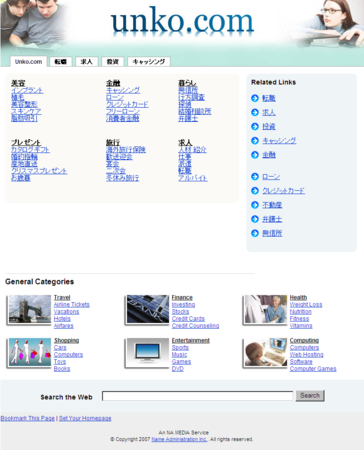This screenshot has height=450, width=364.
Task: Open the クレジットカード link under 金融 heading
Action: point(127,104)
